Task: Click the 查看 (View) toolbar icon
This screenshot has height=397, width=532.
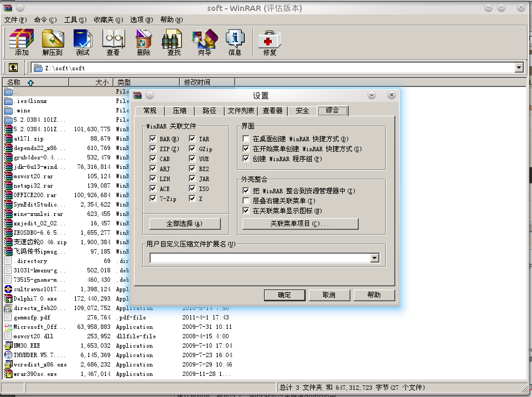Action: (113, 42)
